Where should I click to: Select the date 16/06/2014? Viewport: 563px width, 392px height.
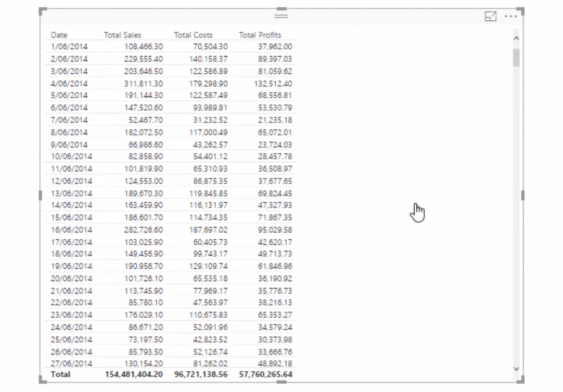[71, 230]
